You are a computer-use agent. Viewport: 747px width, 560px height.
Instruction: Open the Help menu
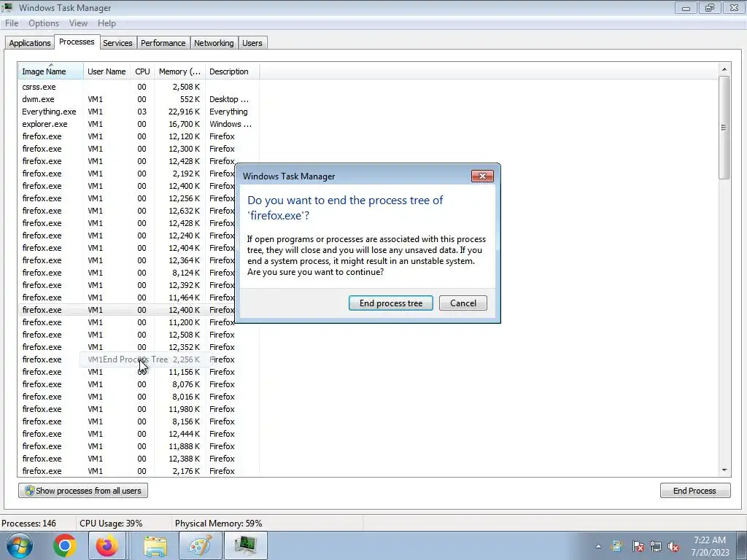pos(107,23)
